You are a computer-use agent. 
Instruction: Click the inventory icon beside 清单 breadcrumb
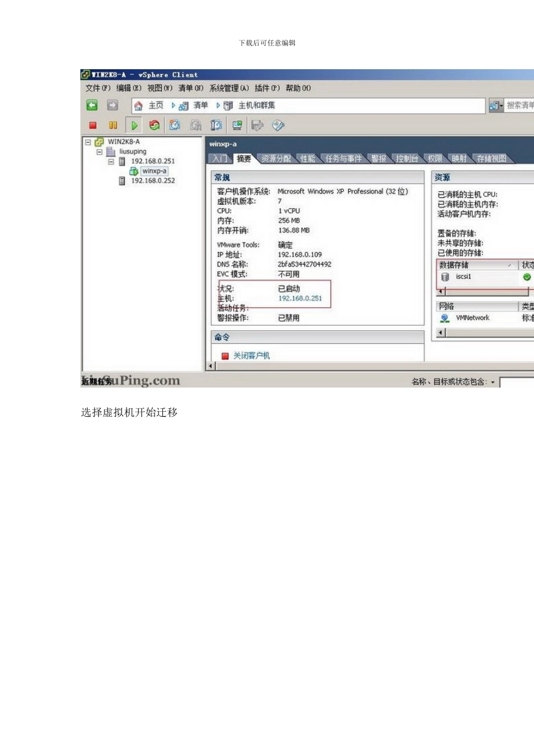click(183, 106)
